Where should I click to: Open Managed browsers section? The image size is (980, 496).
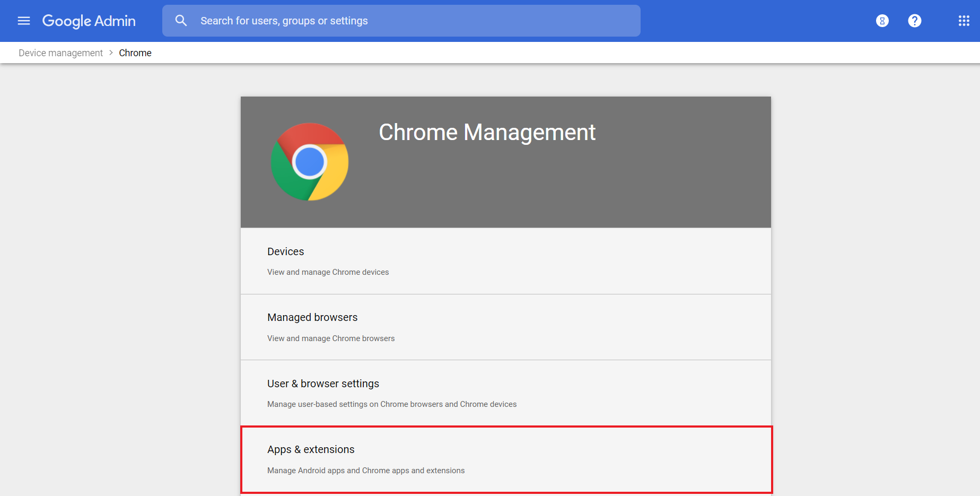[x=312, y=317]
